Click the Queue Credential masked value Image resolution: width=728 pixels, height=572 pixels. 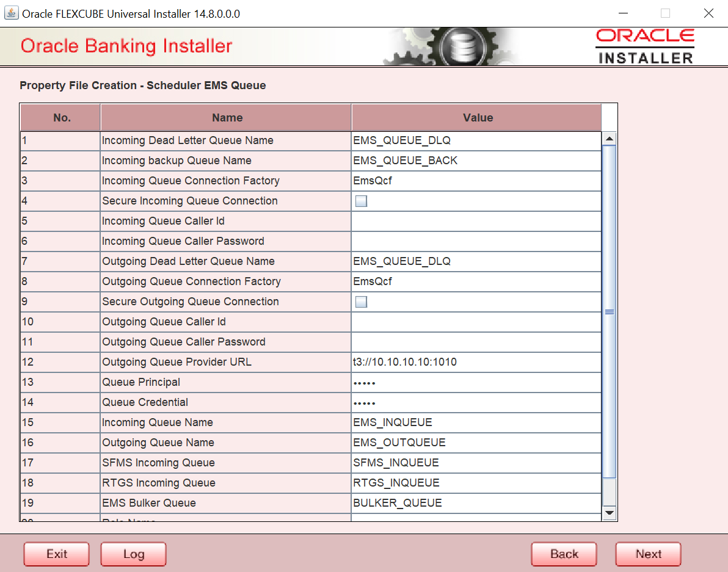(x=476, y=403)
